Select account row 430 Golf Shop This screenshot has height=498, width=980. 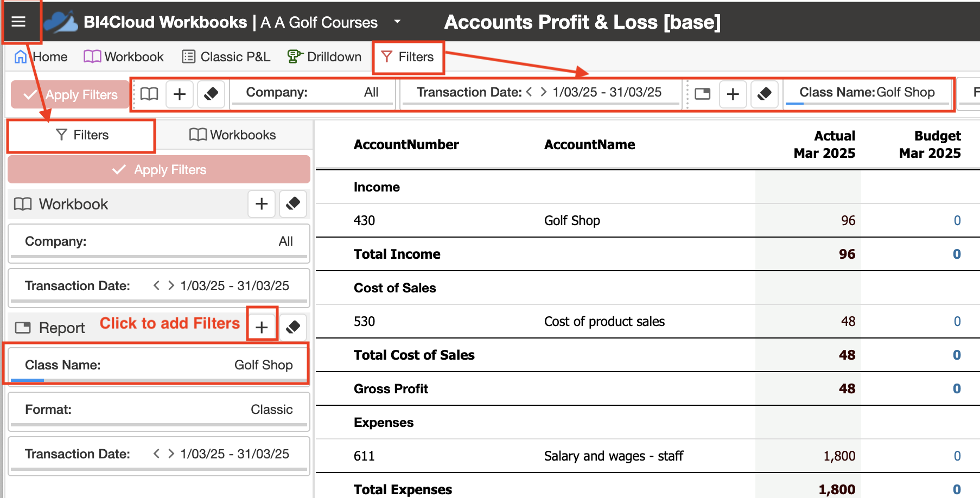point(648,221)
